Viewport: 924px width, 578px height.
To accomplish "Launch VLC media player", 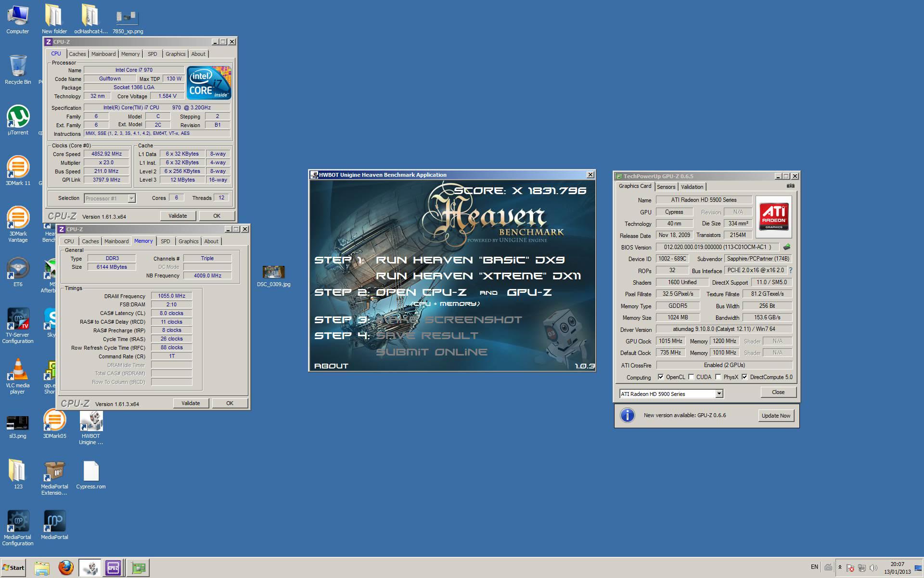I will (18, 376).
